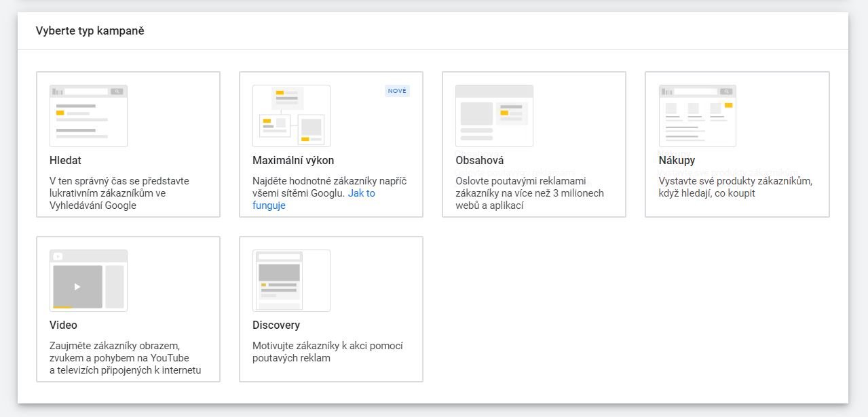Screen dimensions: 868x417
Task: Select the Discovery campaign illustration
Action: click(291, 281)
